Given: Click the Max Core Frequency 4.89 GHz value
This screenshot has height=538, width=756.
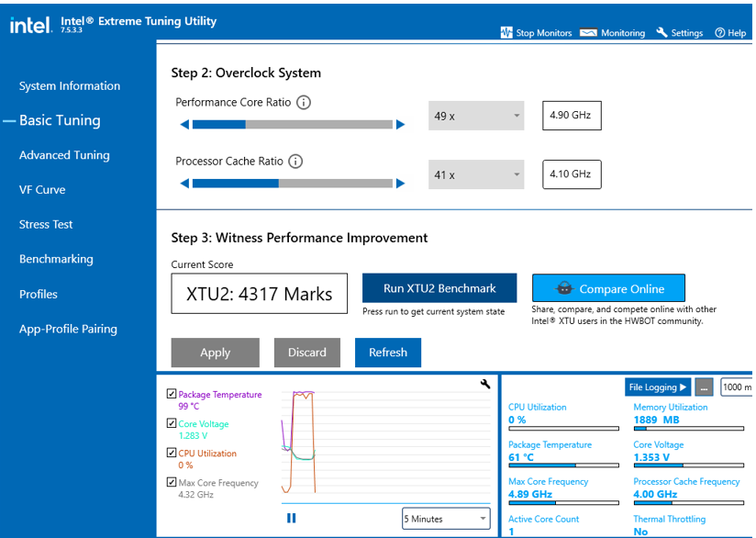Looking at the screenshot, I should tap(530, 494).
